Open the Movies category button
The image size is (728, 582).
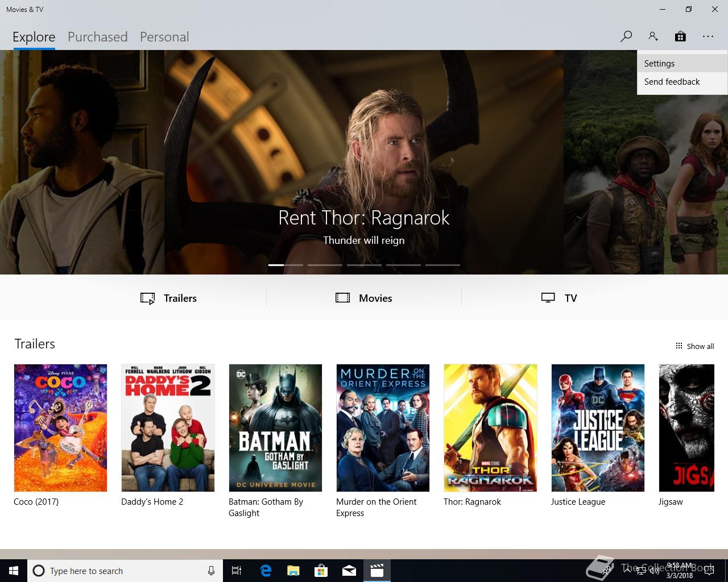coord(364,298)
